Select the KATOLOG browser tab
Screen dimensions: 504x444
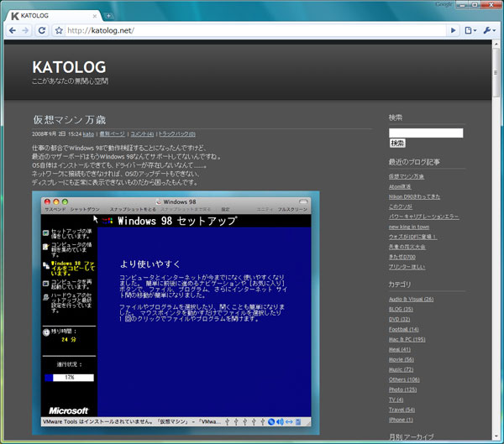pyautogui.click(x=53, y=16)
